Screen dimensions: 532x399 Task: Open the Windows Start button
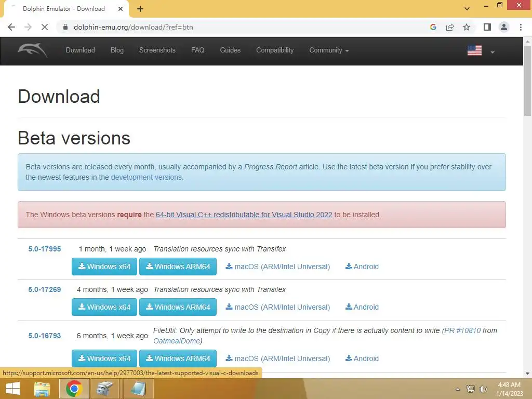[x=13, y=389]
